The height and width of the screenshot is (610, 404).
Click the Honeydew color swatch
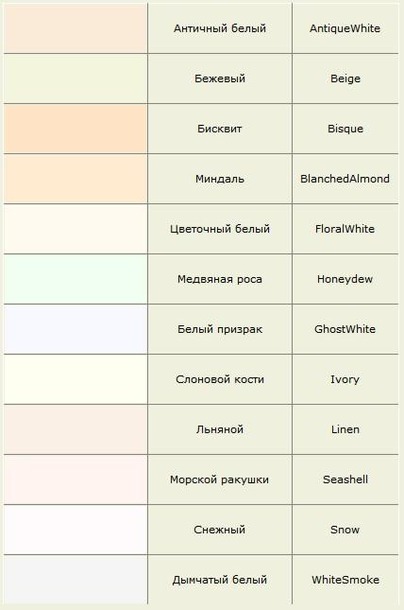[x=76, y=279]
